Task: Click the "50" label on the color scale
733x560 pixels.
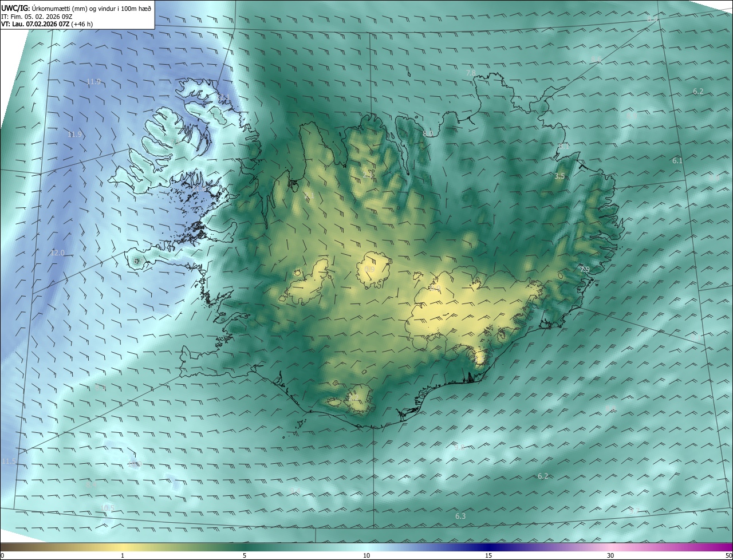Action: 728,556
